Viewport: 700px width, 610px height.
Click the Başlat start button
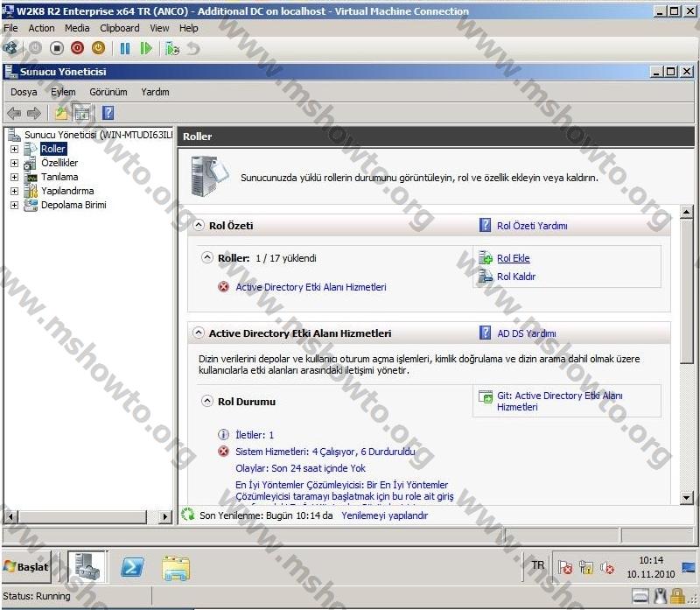coord(26,567)
